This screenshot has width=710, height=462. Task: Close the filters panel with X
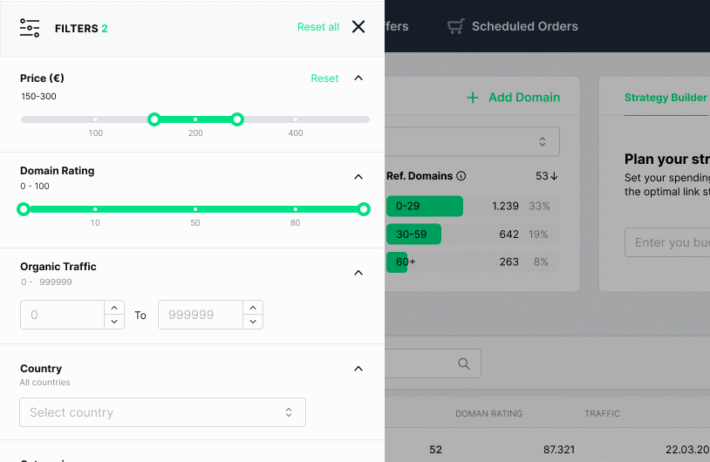pos(359,27)
